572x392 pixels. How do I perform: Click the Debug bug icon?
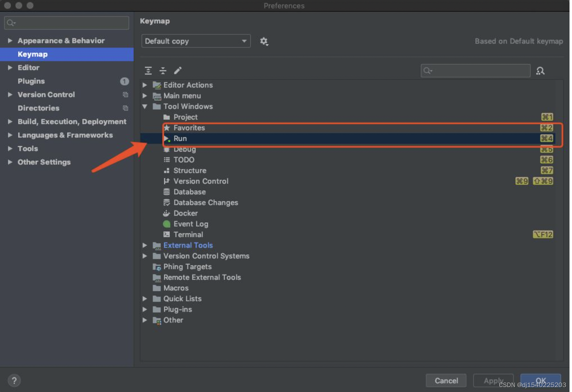(x=167, y=149)
